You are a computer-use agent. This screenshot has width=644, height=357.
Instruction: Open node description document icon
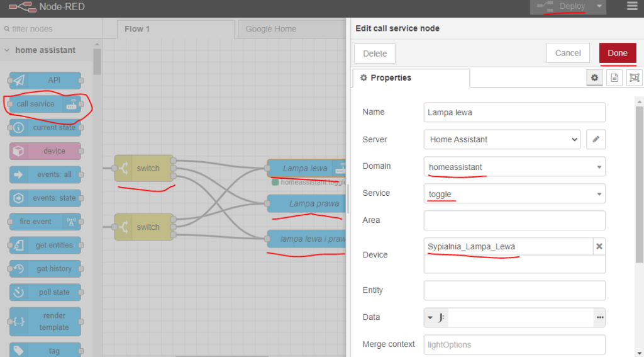pyautogui.click(x=614, y=77)
